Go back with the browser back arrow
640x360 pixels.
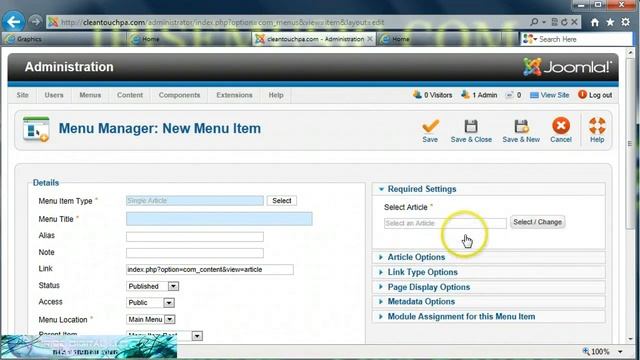[13, 22]
